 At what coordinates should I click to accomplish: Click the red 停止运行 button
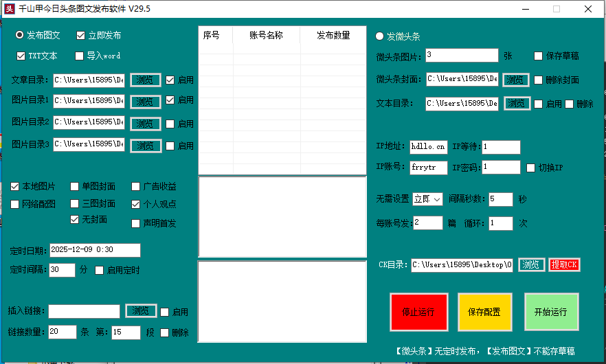point(419,312)
